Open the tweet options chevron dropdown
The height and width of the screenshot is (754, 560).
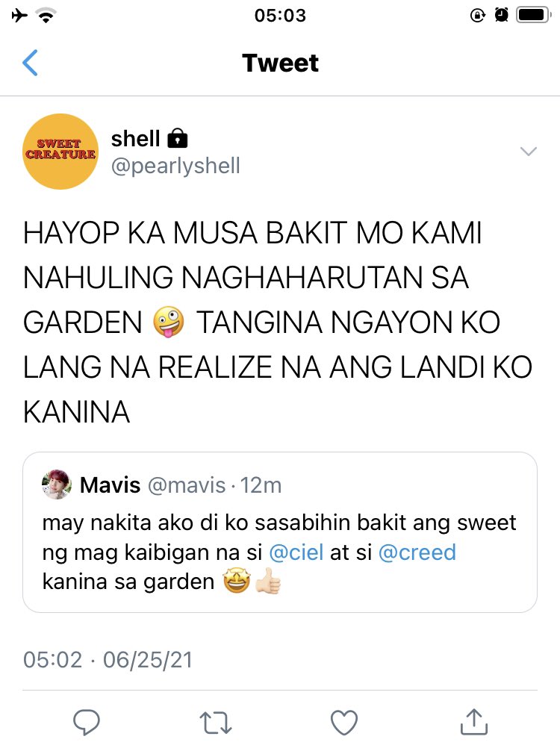click(528, 152)
